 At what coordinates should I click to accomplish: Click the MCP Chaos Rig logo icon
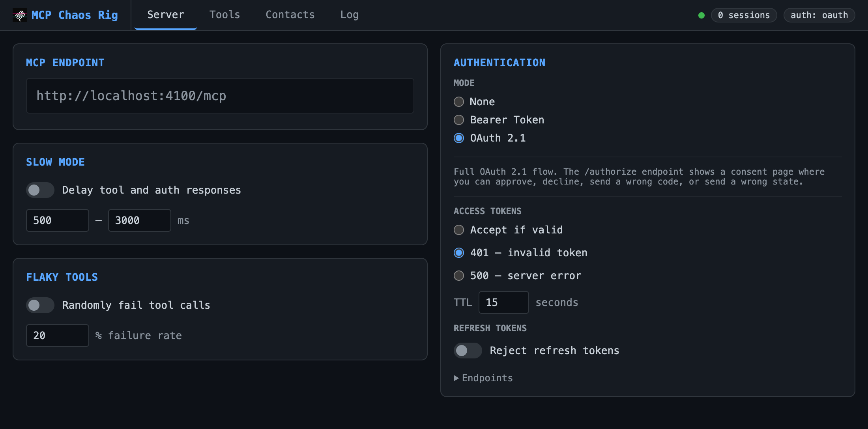click(x=21, y=15)
